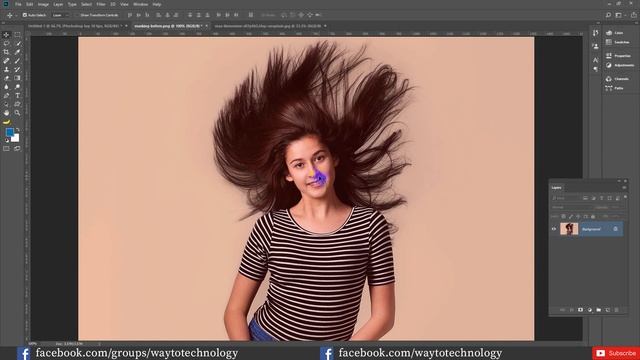Viewport: 640px width, 360px height.
Task: Select the Horizontal Type tool
Action: click(x=17, y=96)
